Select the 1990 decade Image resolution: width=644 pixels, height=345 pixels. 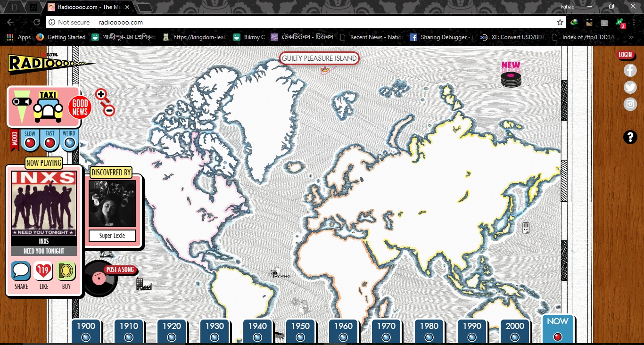[x=472, y=331]
